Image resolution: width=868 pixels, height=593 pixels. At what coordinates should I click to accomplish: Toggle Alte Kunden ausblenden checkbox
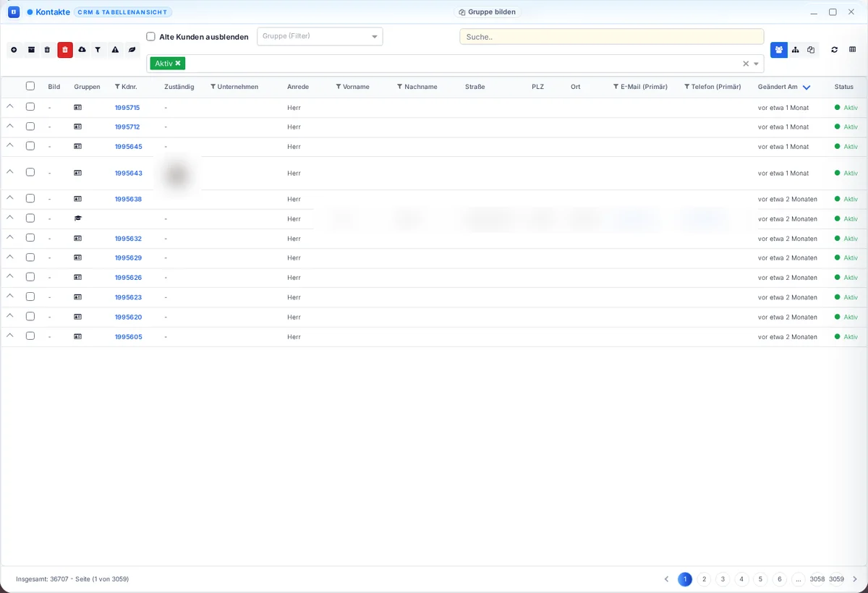(151, 37)
